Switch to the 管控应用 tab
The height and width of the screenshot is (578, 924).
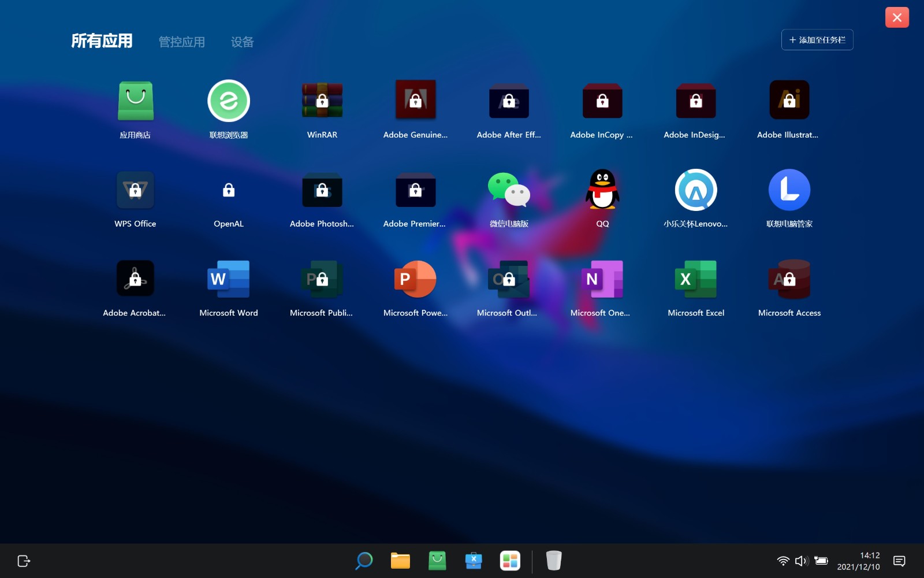point(182,42)
